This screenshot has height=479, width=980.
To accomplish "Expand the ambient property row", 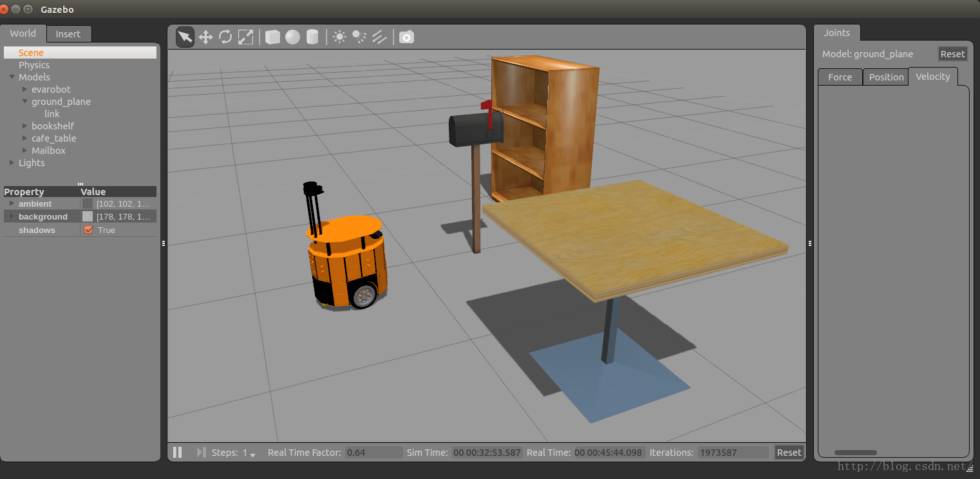I will point(11,203).
